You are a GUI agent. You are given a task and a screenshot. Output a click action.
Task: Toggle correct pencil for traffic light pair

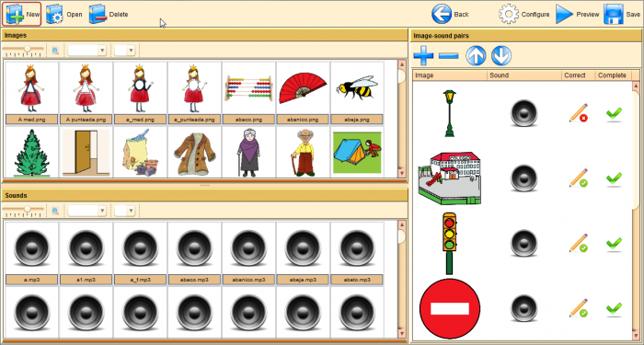(579, 243)
